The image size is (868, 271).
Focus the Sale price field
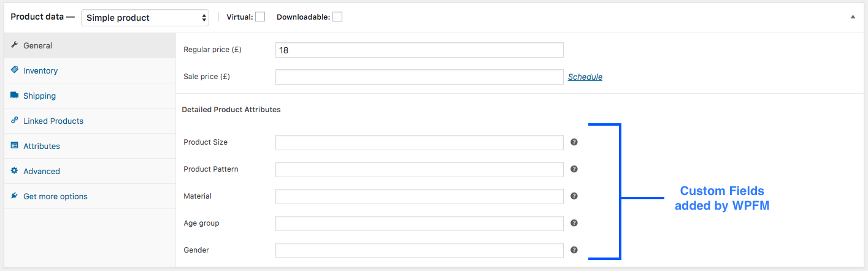[x=420, y=77]
